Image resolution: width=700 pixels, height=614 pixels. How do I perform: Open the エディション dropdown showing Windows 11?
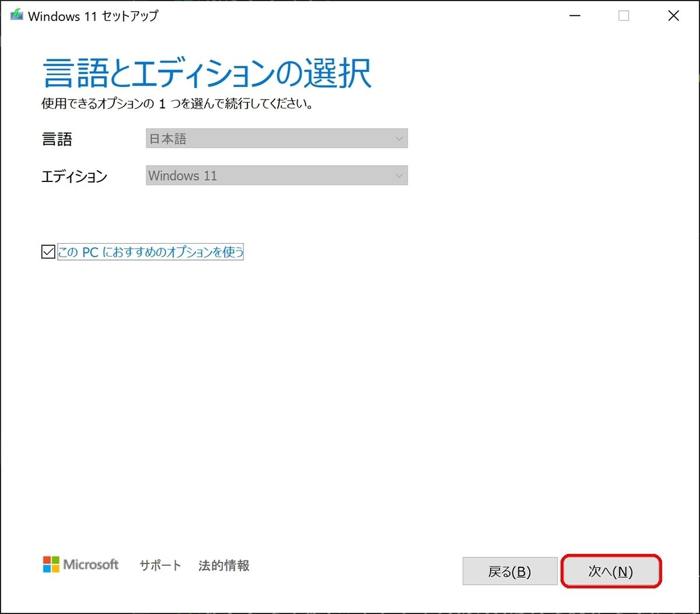tap(276, 176)
